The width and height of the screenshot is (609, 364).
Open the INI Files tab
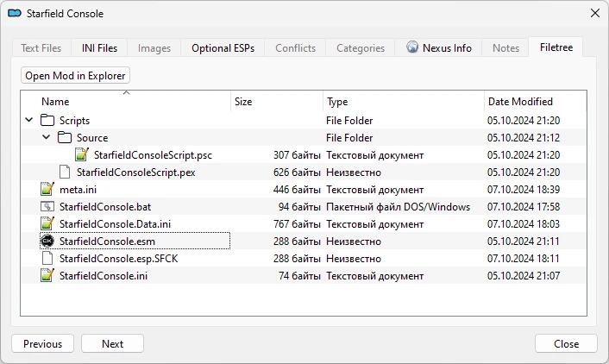[x=99, y=47]
